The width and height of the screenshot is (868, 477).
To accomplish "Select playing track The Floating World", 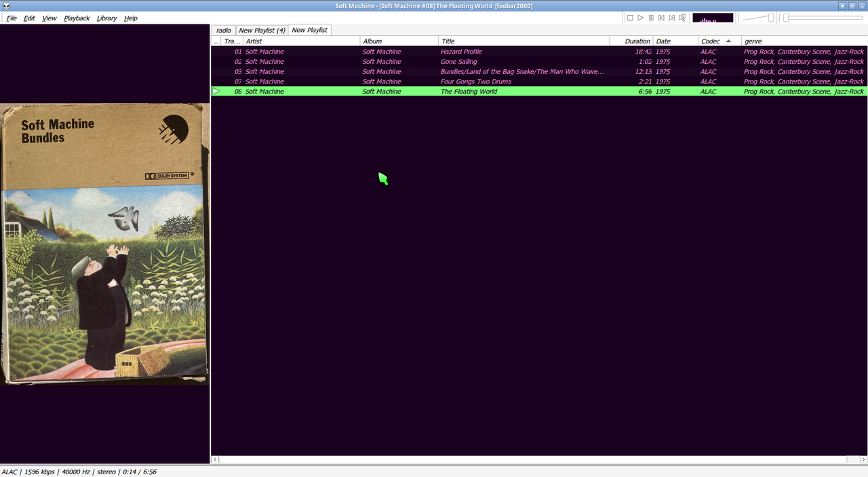I will point(539,92).
